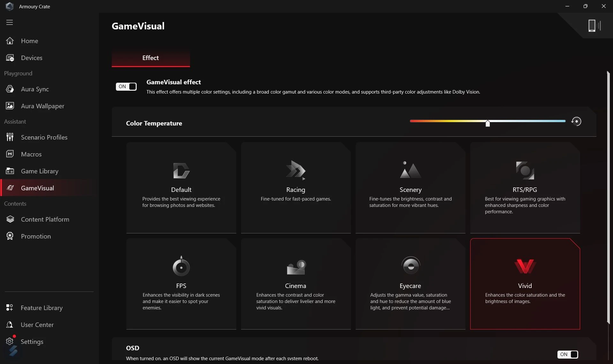Image resolution: width=613 pixels, height=364 pixels.
Task: Click the Color Temperature slider handle
Action: 488,124
